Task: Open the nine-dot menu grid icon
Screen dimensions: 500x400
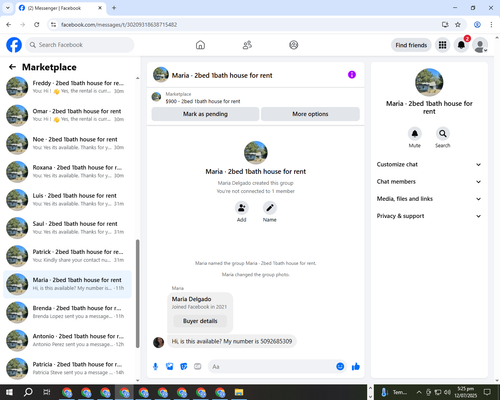Action: click(x=442, y=45)
